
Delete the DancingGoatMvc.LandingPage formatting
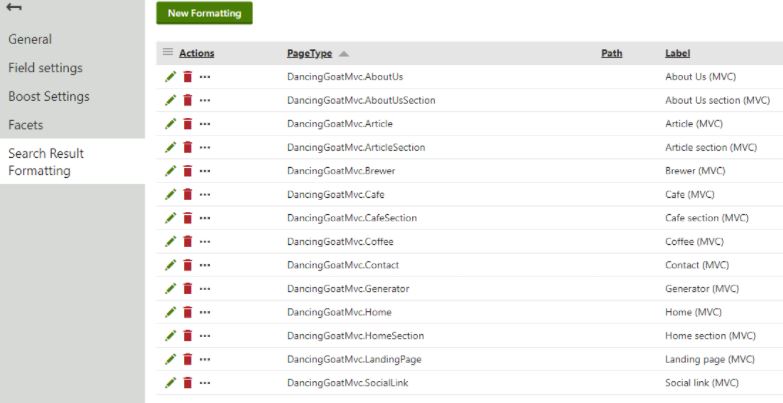(x=188, y=359)
